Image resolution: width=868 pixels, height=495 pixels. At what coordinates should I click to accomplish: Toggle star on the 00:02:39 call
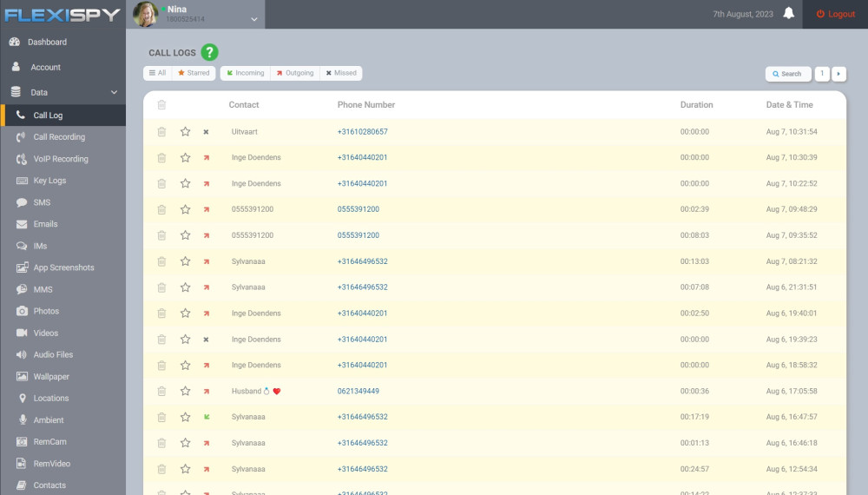tap(185, 209)
